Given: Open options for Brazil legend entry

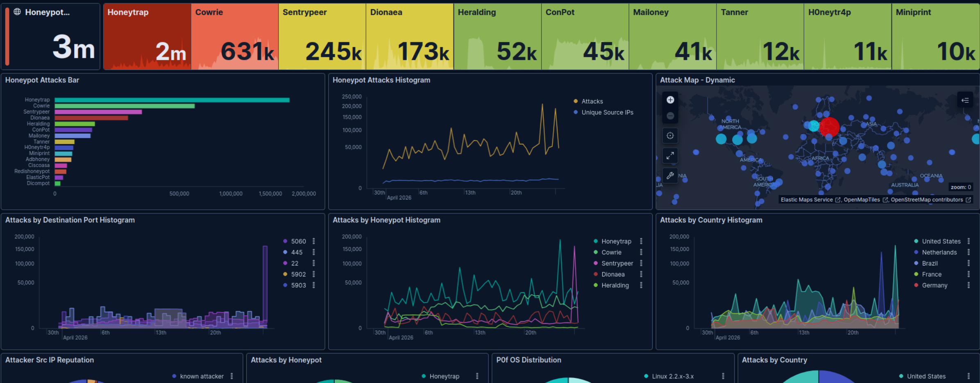Looking at the screenshot, I should 969,263.
